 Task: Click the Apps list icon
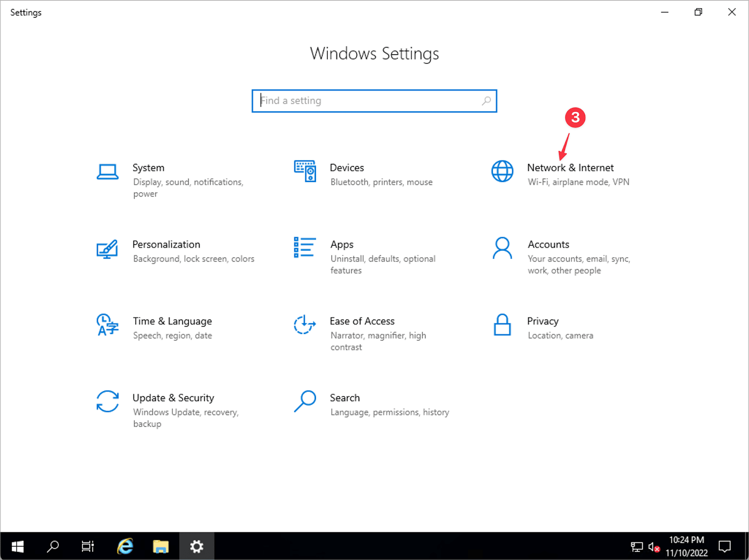click(x=304, y=248)
